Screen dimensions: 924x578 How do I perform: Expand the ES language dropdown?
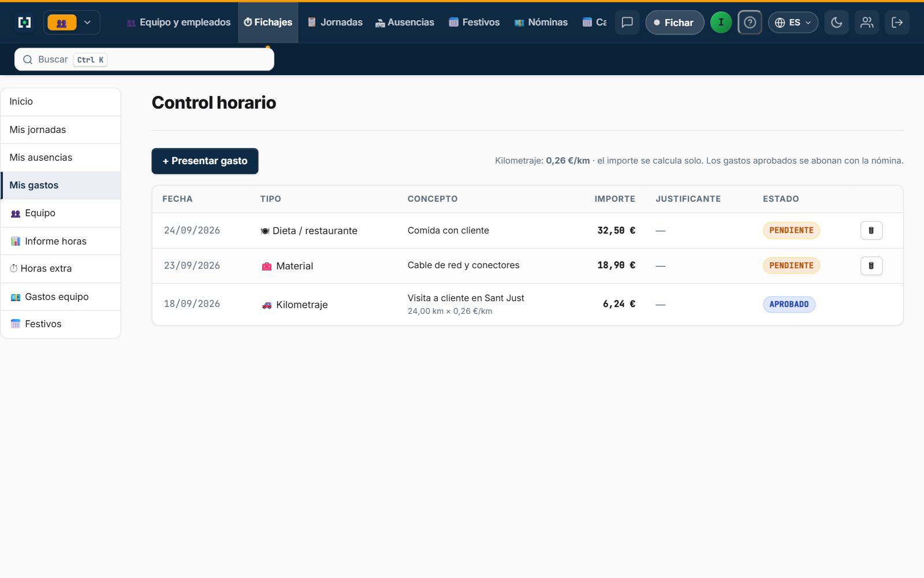coord(793,23)
